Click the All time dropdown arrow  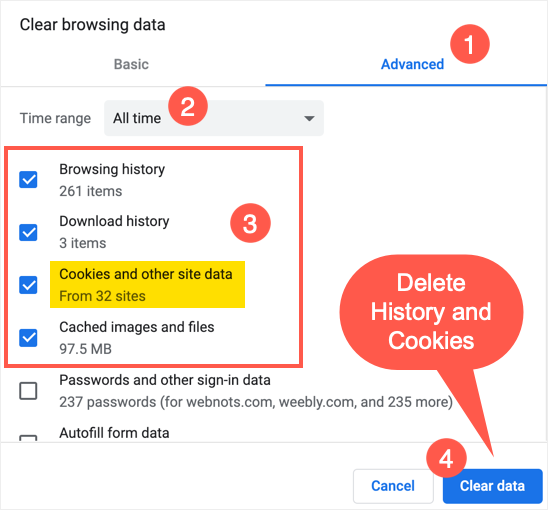click(309, 118)
